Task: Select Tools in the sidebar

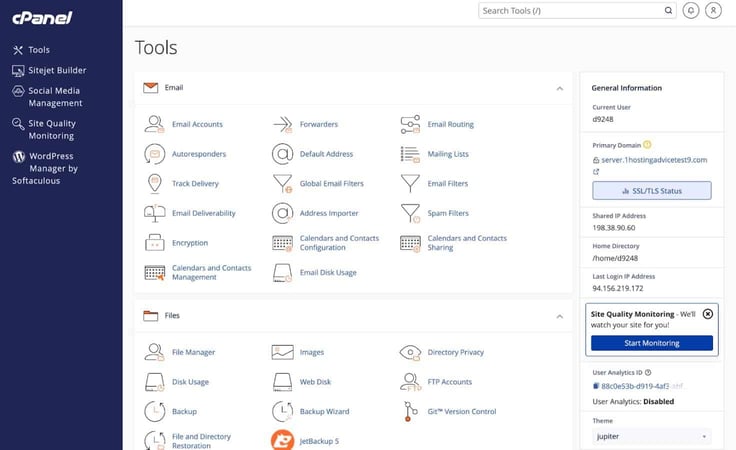Action: [x=31, y=50]
